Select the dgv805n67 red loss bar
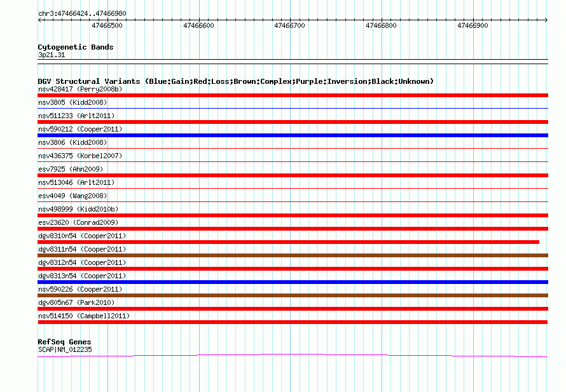This screenshot has width=566, height=392. [293, 309]
